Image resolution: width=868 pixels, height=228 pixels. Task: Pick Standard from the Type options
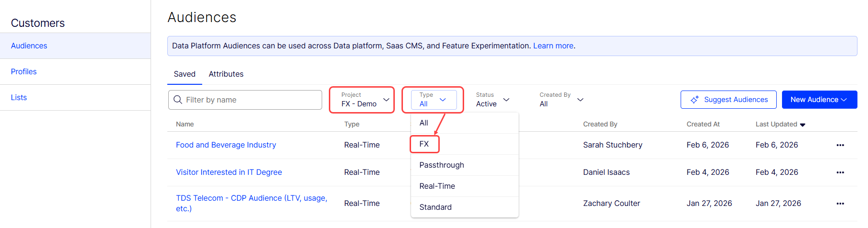pyautogui.click(x=435, y=207)
